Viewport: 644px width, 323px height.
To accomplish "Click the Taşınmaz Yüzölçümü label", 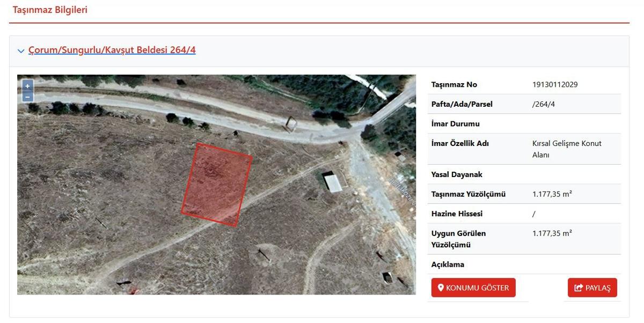I will (x=469, y=194).
